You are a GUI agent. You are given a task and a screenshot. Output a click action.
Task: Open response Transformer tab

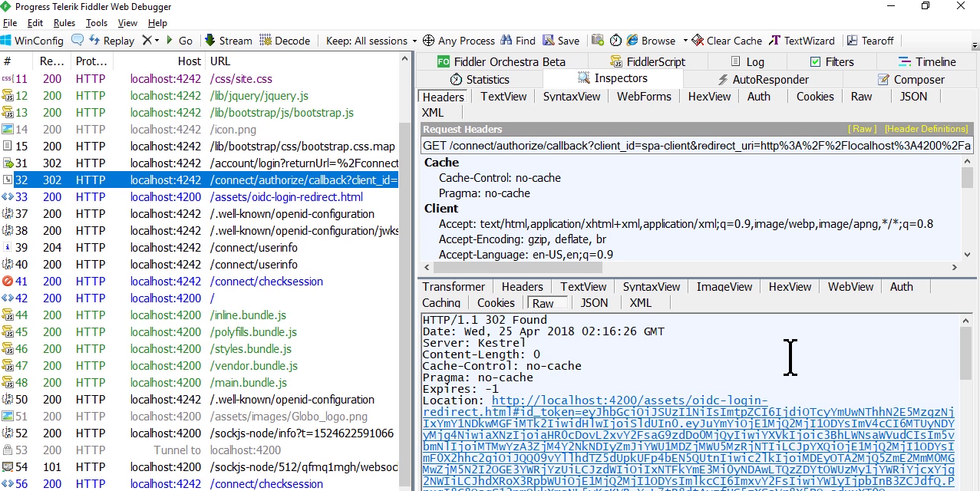pos(454,286)
